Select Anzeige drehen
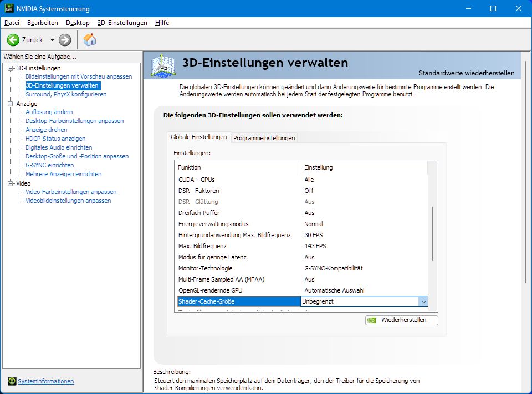The image size is (532, 394). pyautogui.click(x=47, y=130)
